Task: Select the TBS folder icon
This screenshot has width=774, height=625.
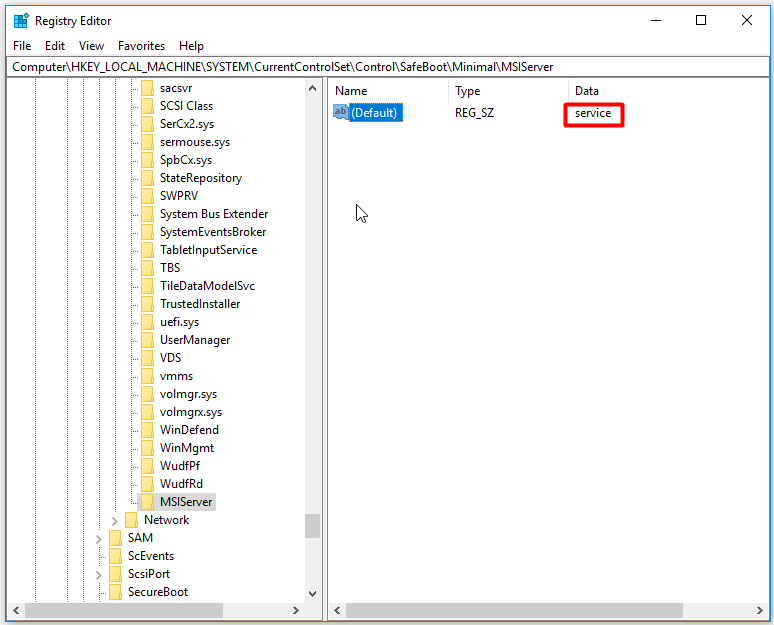Action: (147, 268)
